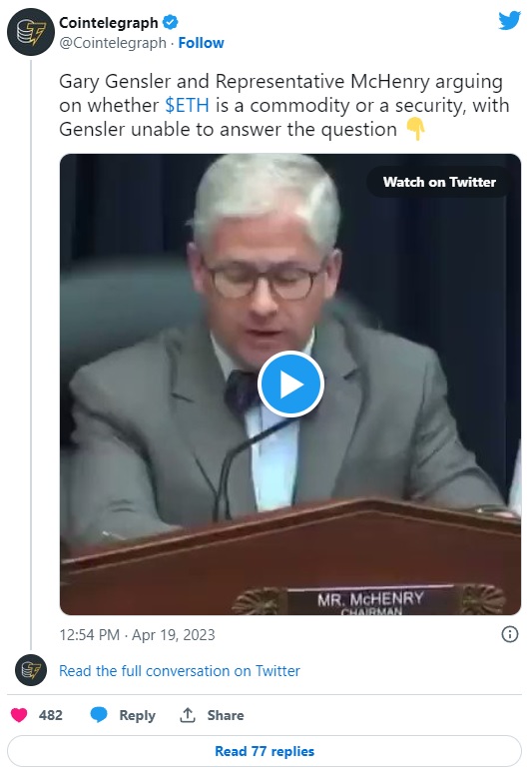Click the reply speech bubble icon

tap(99, 715)
